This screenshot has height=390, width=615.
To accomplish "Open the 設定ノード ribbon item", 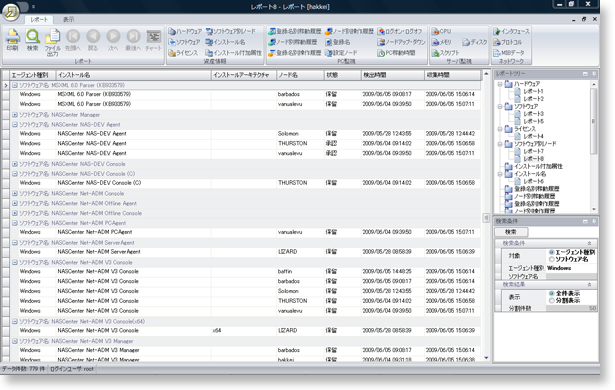I will click(341, 53).
